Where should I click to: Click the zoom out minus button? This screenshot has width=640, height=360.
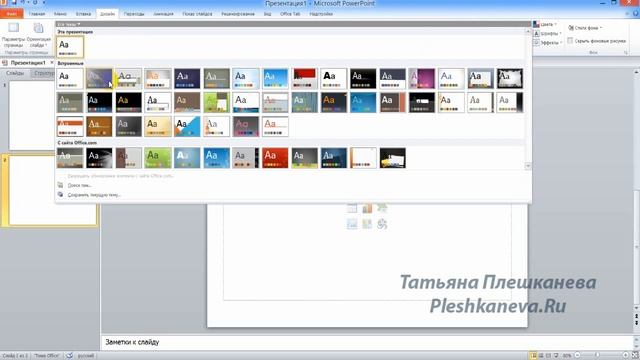(x=577, y=356)
